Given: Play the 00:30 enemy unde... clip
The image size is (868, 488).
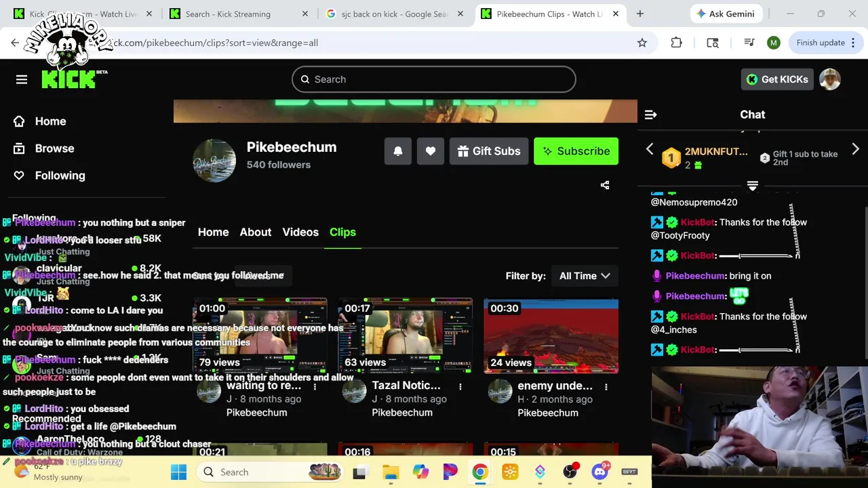Looking at the screenshot, I should point(551,335).
